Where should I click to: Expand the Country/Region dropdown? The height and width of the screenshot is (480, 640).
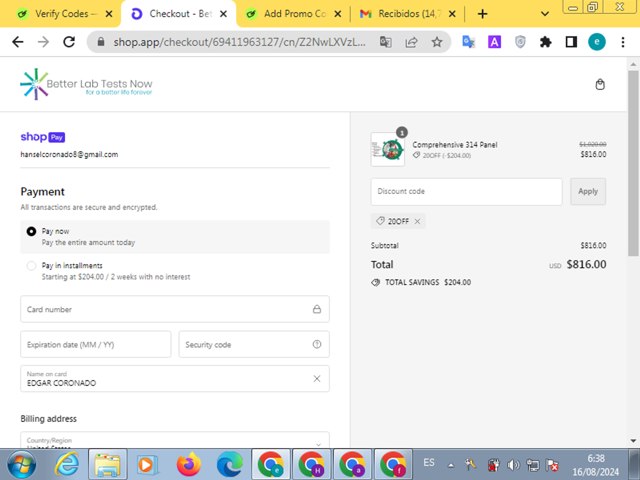175,440
